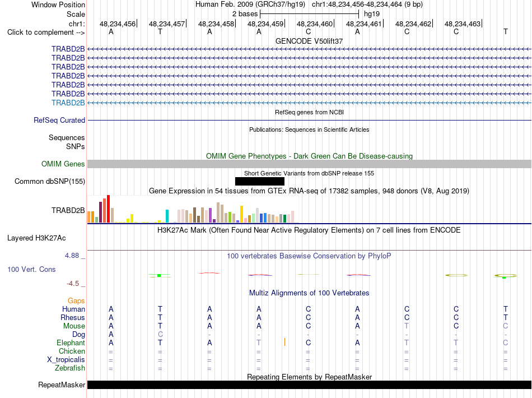The height and width of the screenshot is (398, 532).
Task: Click GENCODE V50lift37 track title
Action: [309, 41]
